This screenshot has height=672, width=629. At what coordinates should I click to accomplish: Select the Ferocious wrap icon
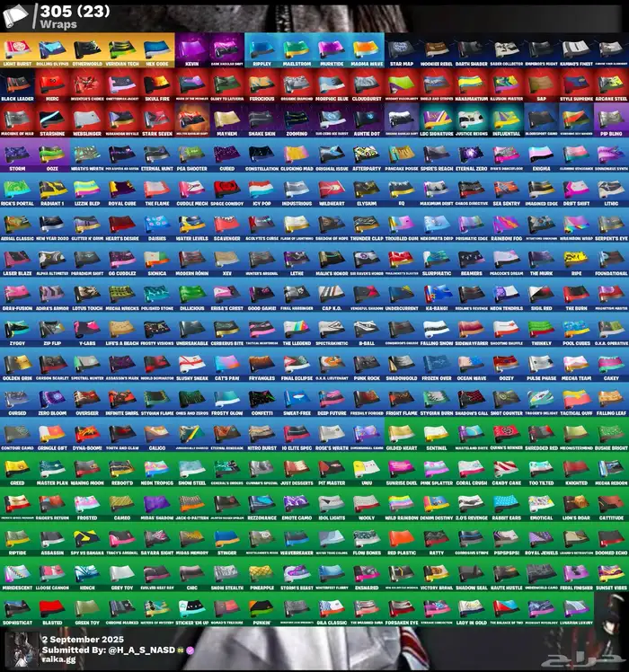pos(262,85)
